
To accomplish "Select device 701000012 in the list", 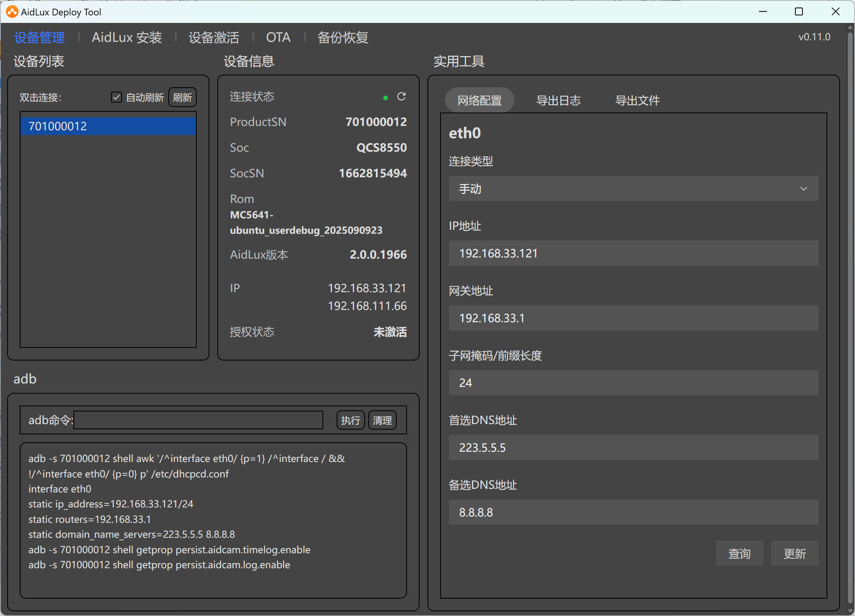I will tap(108, 126).
